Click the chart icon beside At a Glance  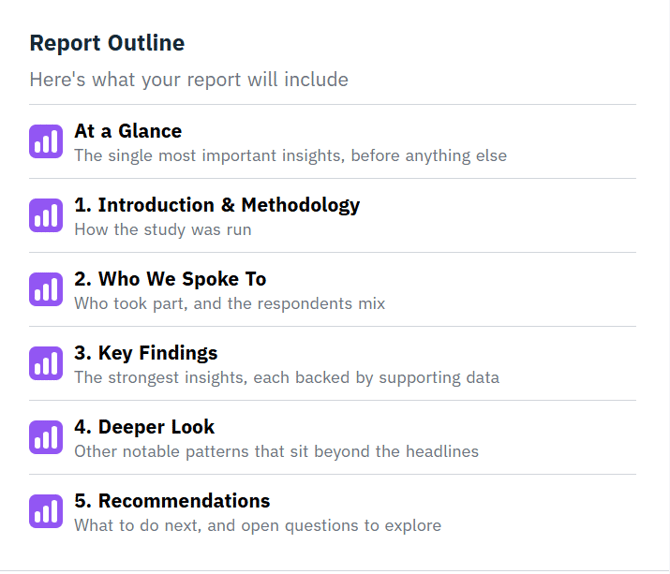[x=46, y=141]
